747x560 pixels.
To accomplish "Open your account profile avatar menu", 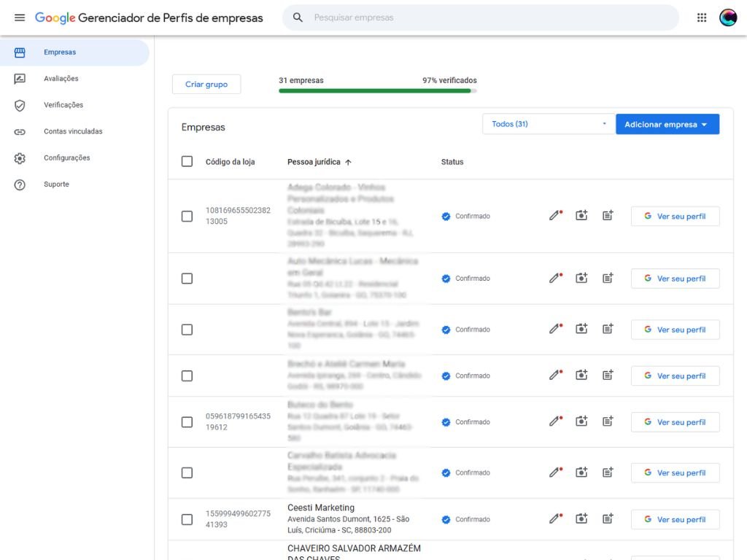I will [x=727, y=17].
